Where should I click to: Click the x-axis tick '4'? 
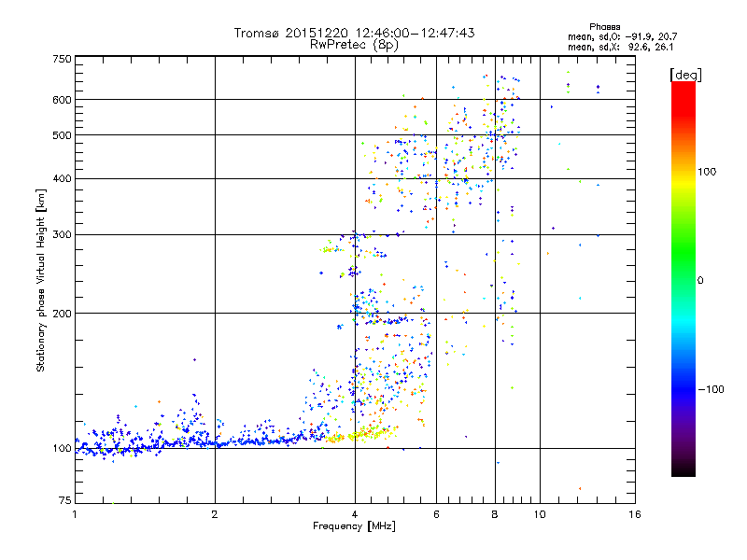(355, 514)
